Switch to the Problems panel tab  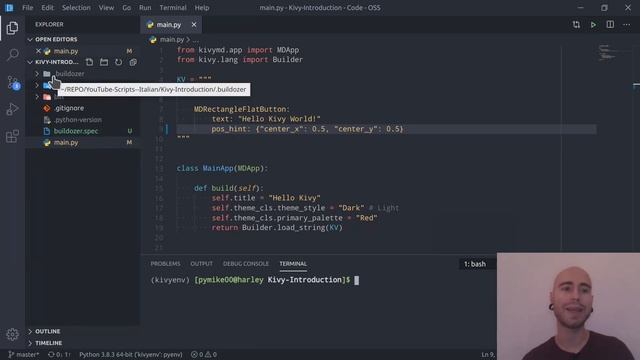[165, 264]
